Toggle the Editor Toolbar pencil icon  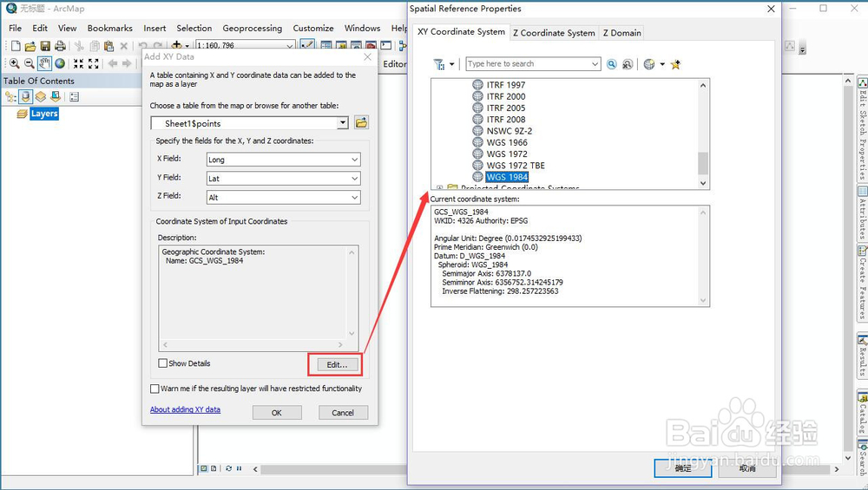coord(307,46)
